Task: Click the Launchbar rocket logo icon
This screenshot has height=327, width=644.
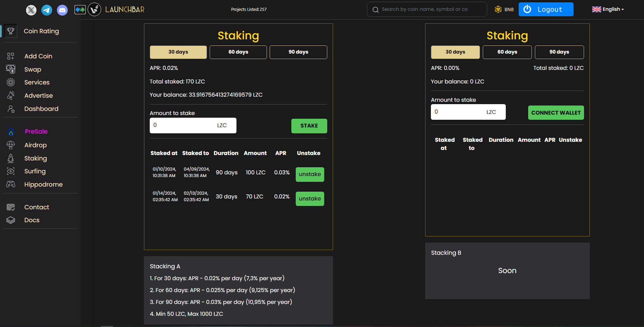Action: [95, 9]
